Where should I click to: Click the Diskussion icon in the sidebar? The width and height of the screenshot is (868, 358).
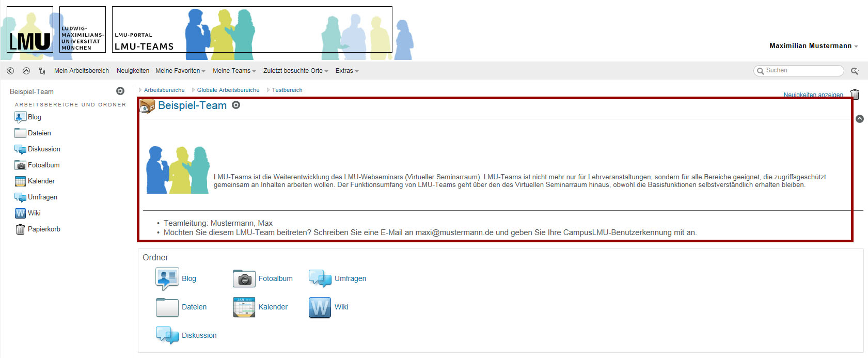point(20,149)
